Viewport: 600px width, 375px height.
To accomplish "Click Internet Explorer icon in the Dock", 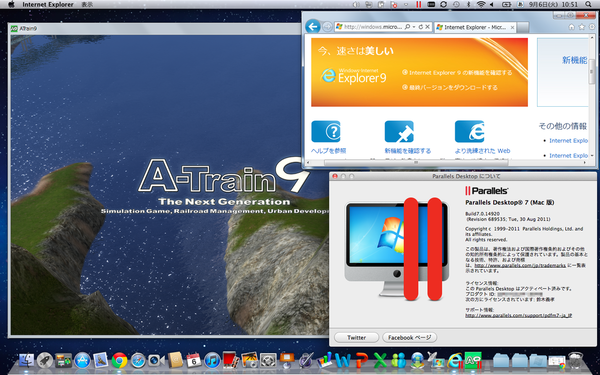I will [455, 360].
